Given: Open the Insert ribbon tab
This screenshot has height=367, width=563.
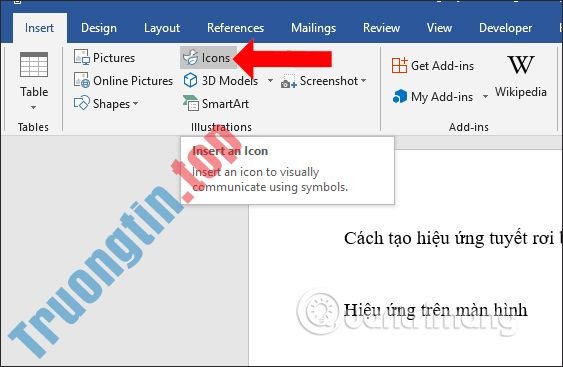Looking at the screenshot, I should pos(39,28).
